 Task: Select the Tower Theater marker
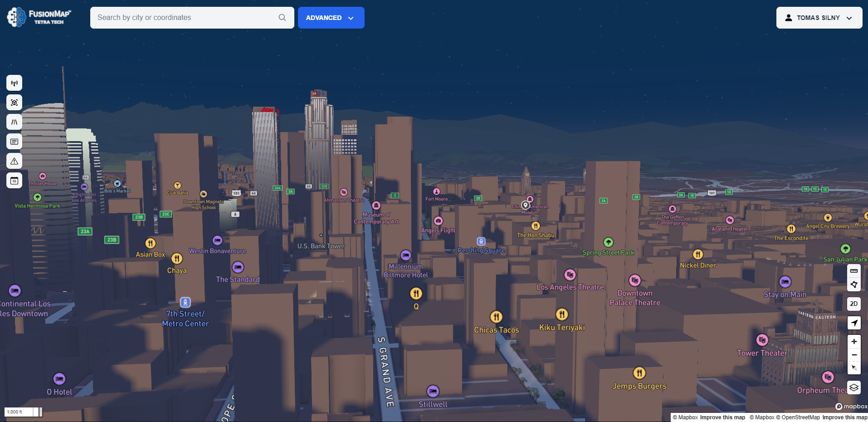coord(762,340)
